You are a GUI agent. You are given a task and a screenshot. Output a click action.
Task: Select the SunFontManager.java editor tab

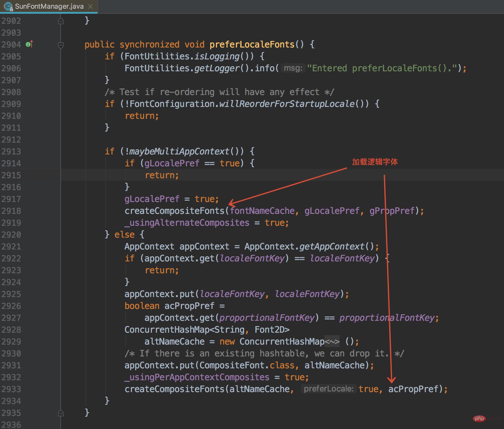coord(49,6)
